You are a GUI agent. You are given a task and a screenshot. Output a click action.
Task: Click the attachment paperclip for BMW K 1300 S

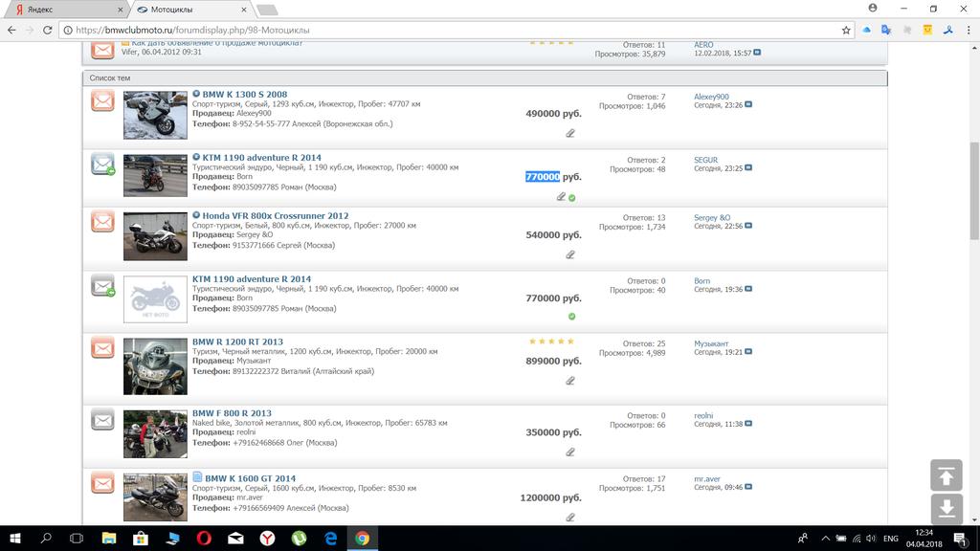(x=570, y=134)
